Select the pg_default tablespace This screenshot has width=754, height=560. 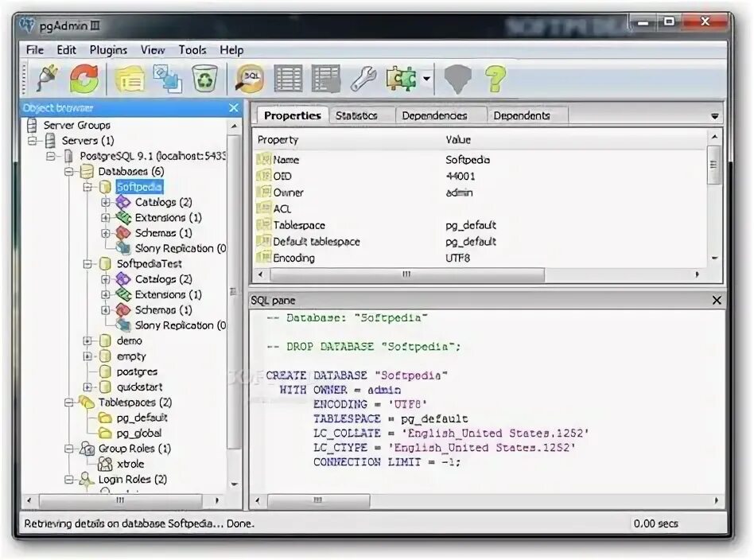(142, 418)
